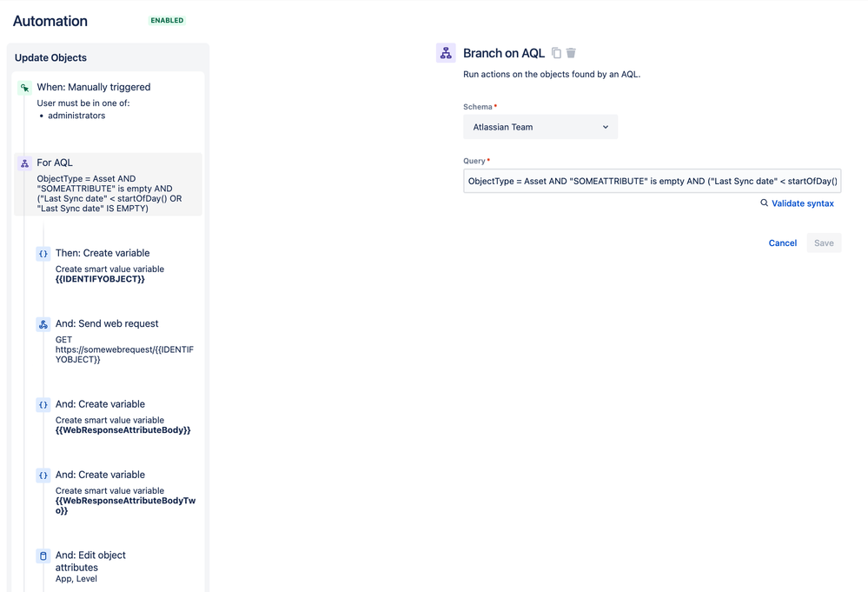Click the Branch on AQL header icon

click(446, 52)
